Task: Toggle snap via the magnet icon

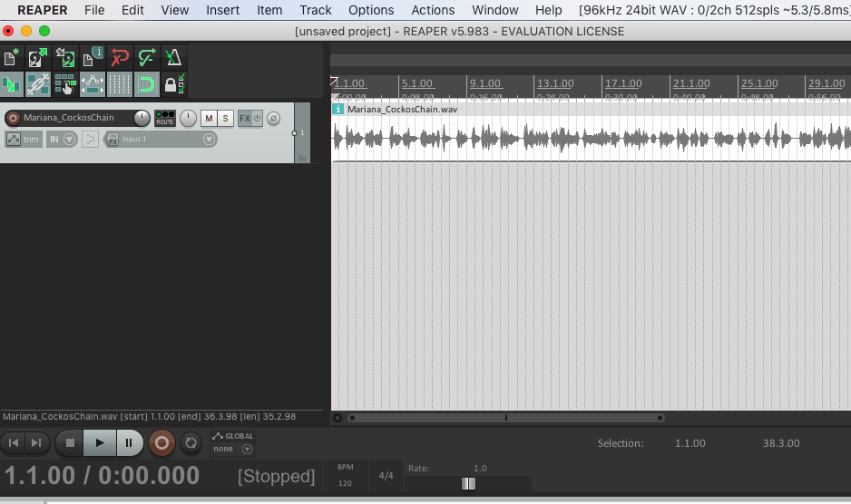Action: point(147,85)
